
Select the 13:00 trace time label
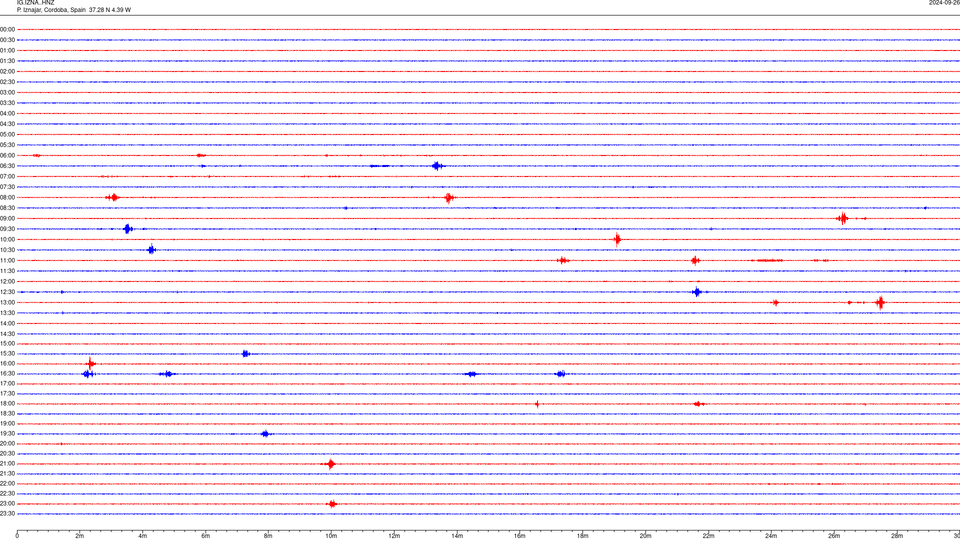tap(7, 302)
